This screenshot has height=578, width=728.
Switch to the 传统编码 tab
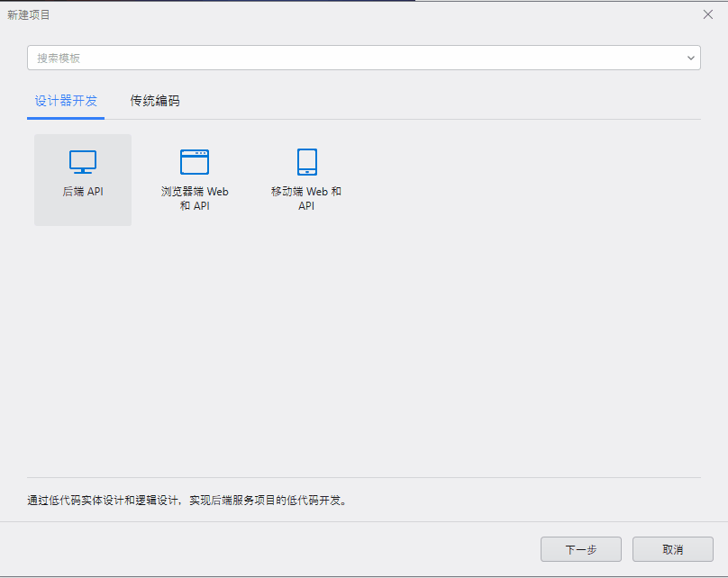click(x=155, y=101)
